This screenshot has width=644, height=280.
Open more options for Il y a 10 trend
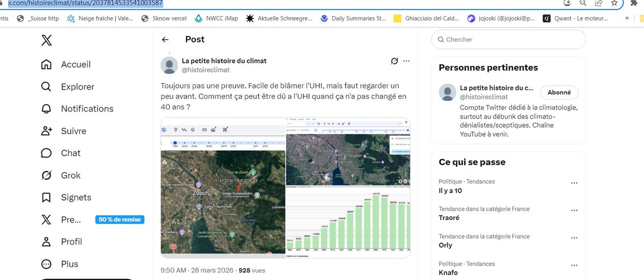[575, 182]
